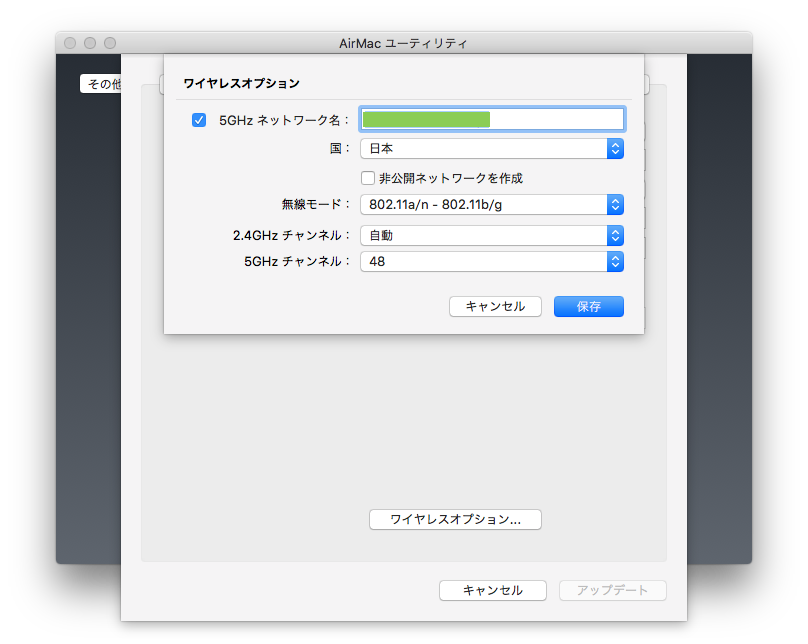Click the 5GHz network name input field

point(492,120)
